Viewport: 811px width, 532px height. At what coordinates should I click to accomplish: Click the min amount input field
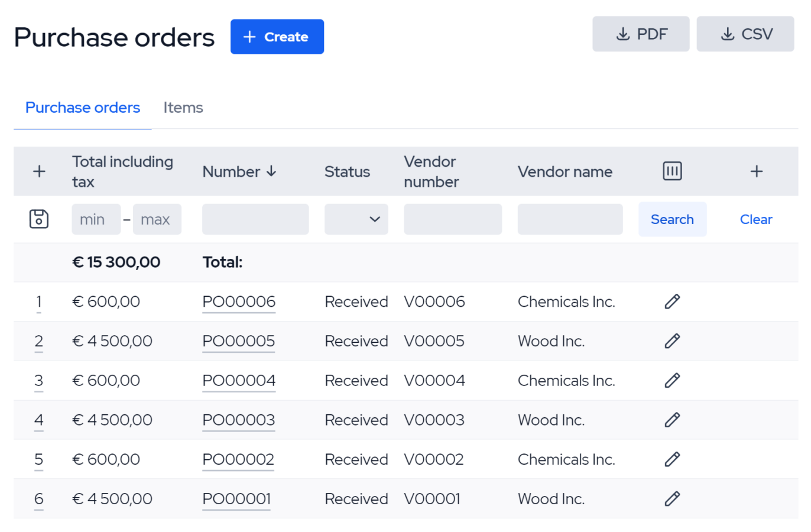click(96, 219)
